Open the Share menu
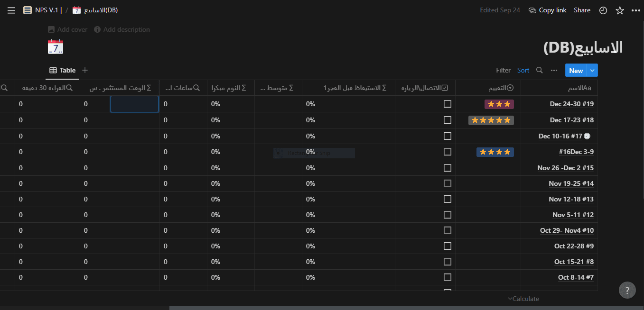 pos(582,10)
